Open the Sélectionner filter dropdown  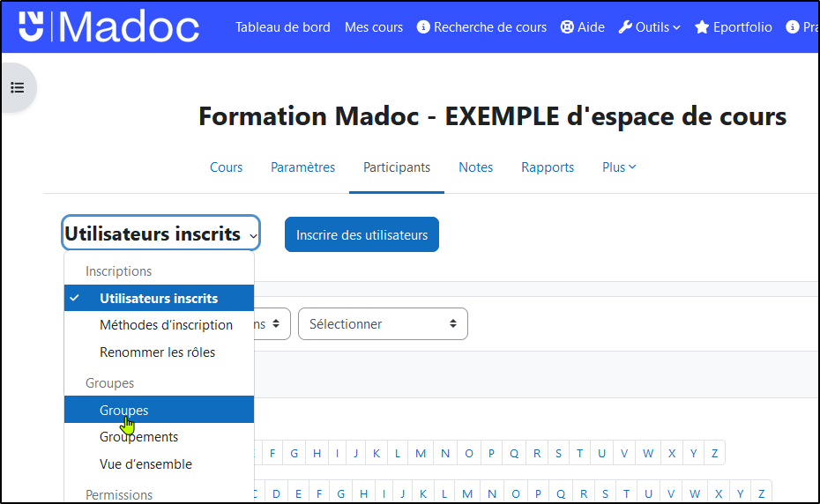coord(383,324)
